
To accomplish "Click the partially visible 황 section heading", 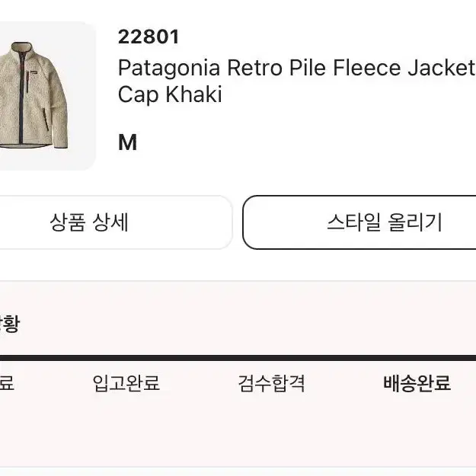I will tap(9, 324).
